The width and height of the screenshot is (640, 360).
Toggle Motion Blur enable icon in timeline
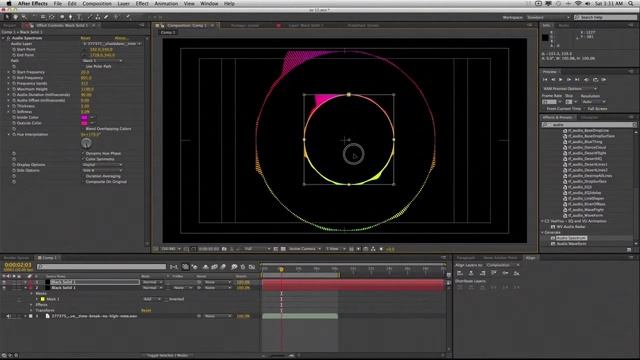pyautogui.click(x=223, y=267)
